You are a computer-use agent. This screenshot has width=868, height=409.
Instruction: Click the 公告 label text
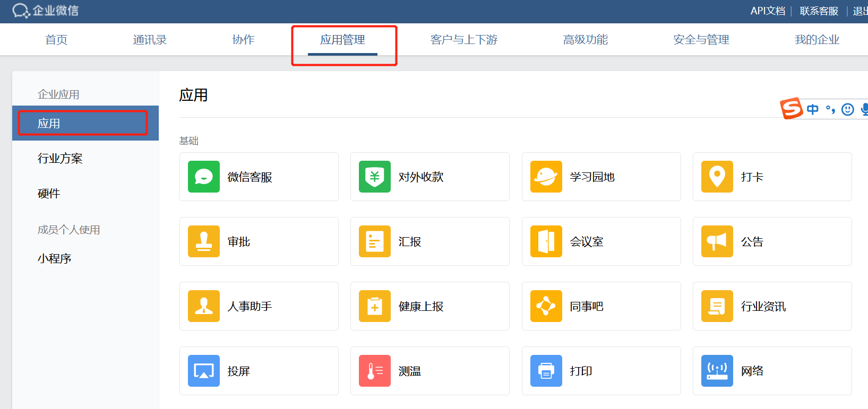(752, 242)
